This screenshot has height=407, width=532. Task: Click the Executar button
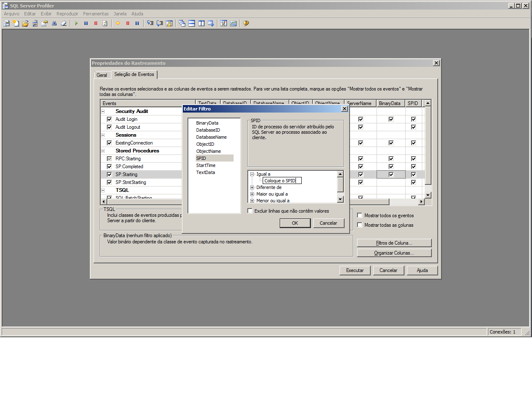coord(355,270)
